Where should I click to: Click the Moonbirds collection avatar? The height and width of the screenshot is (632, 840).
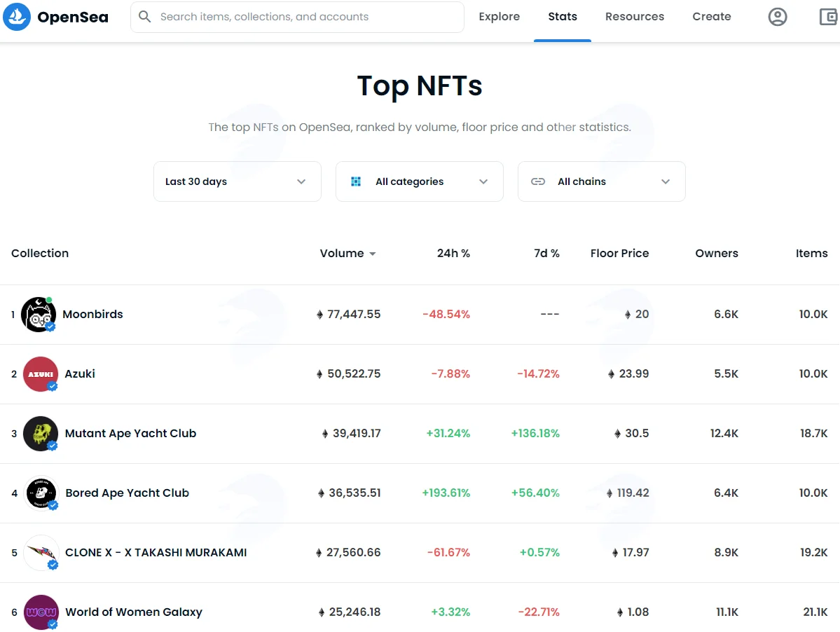coord(39,315)
